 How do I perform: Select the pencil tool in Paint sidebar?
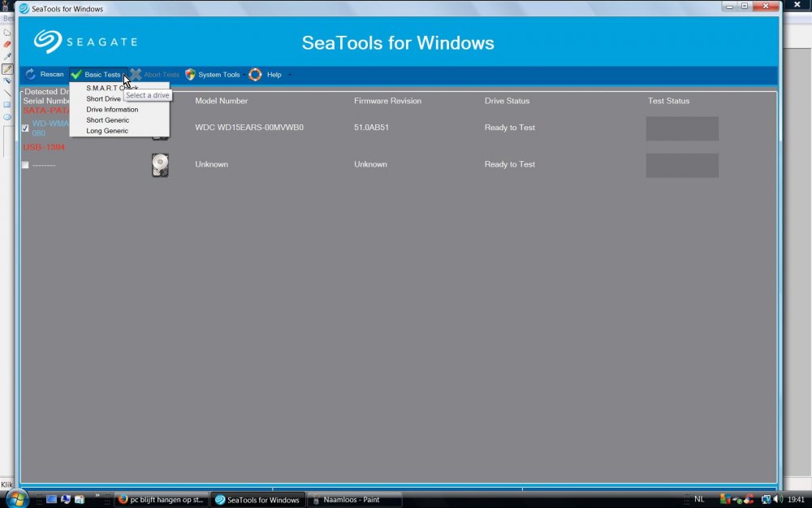(7, 69)
